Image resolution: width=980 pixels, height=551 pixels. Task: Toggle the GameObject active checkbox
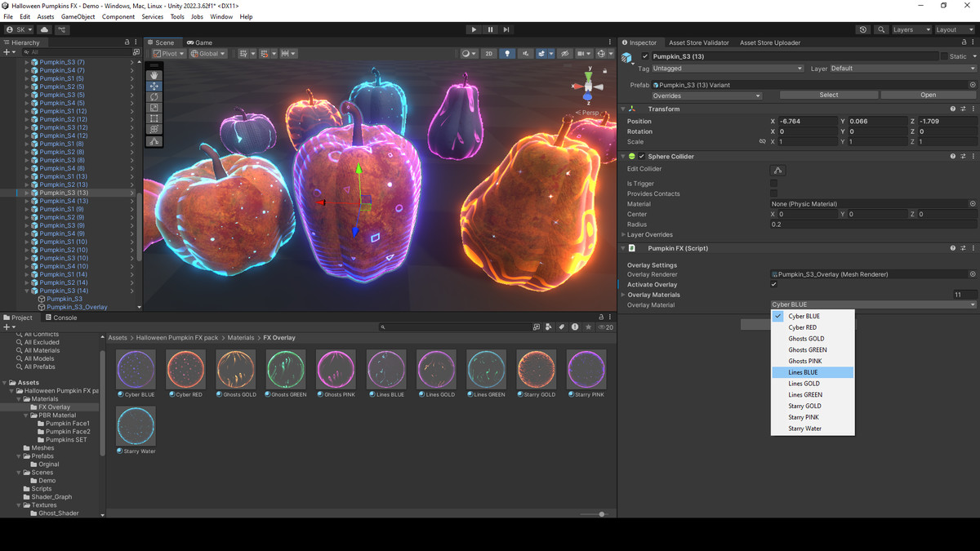click(x=644, y=56)
